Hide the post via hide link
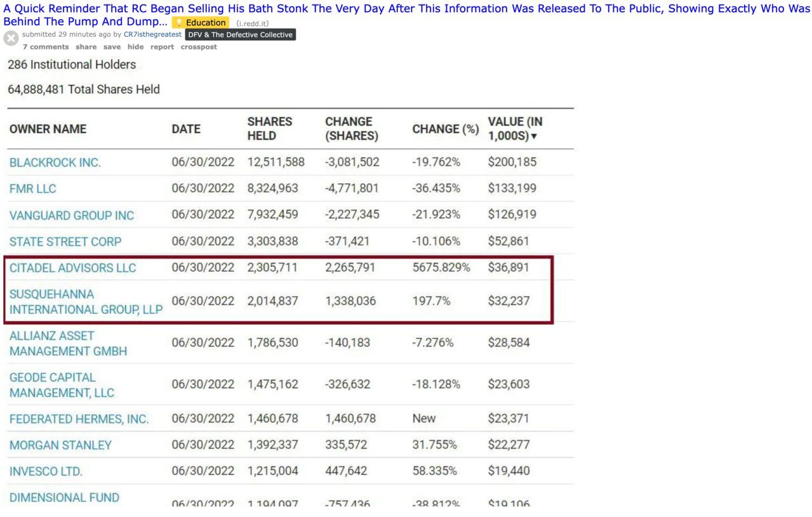This screenshot has height=517, width=812. tap(135, 47)
